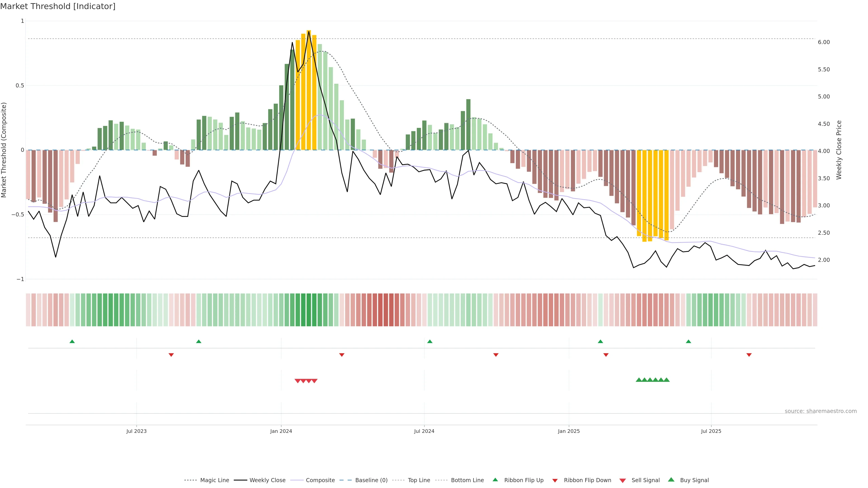
Task: Click the sharemaestro.com source text
Action: [821, 411]
